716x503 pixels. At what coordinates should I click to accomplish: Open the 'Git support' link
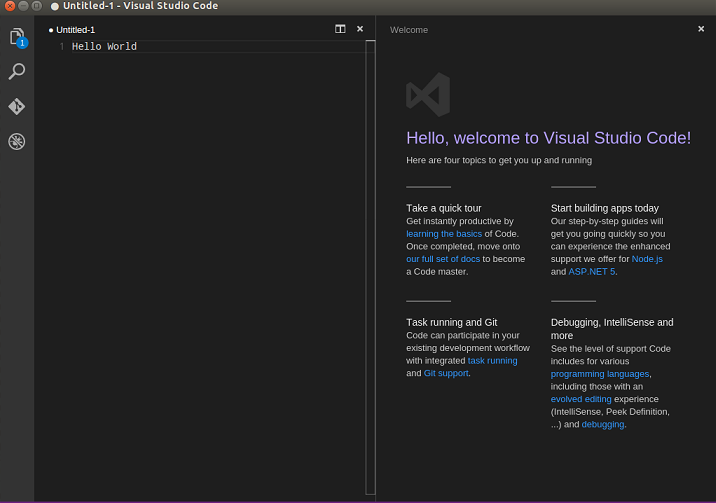click(x=446, y=373)
